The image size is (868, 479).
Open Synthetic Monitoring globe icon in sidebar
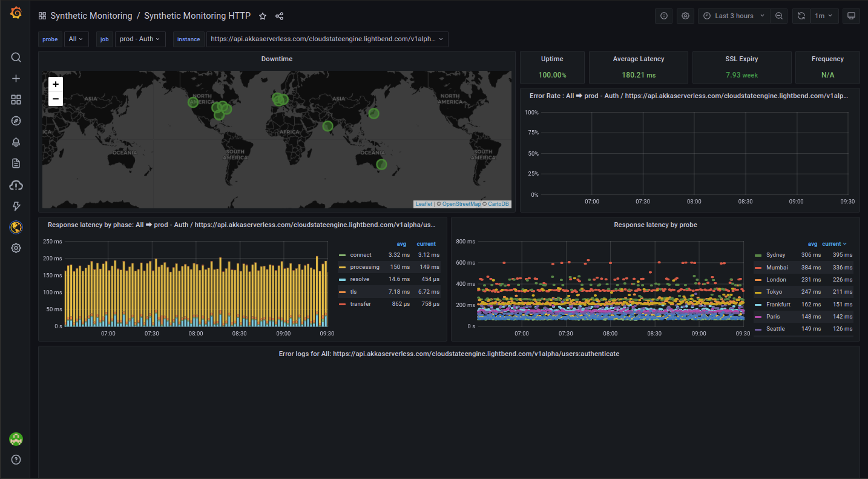click(x=16, y=227)
